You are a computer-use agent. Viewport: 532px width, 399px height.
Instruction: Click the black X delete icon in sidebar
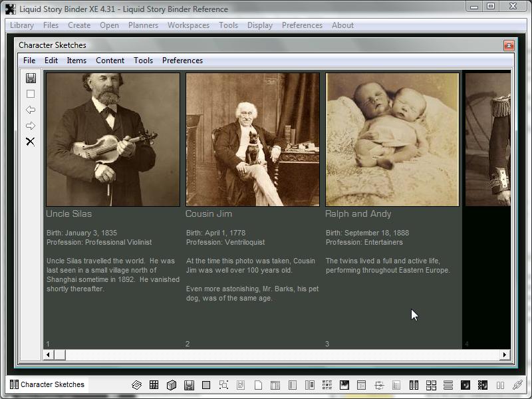(x=31, y=142)
